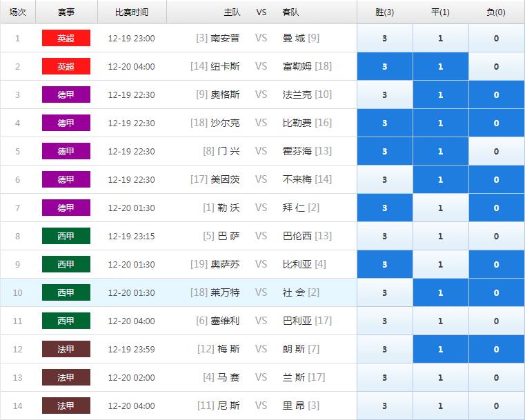Select win (3) for 尼斯 vs 里昂

click(x=385, y=406)
